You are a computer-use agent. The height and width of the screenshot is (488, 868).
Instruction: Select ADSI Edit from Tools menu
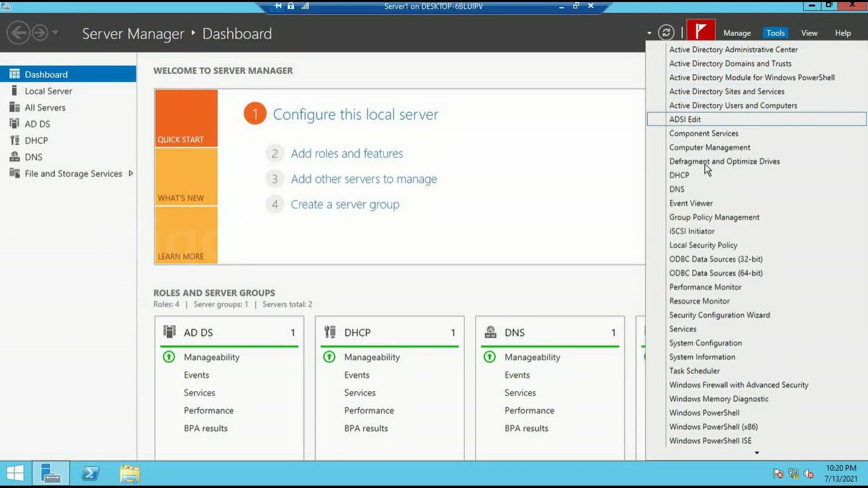(x=757, y=119)
